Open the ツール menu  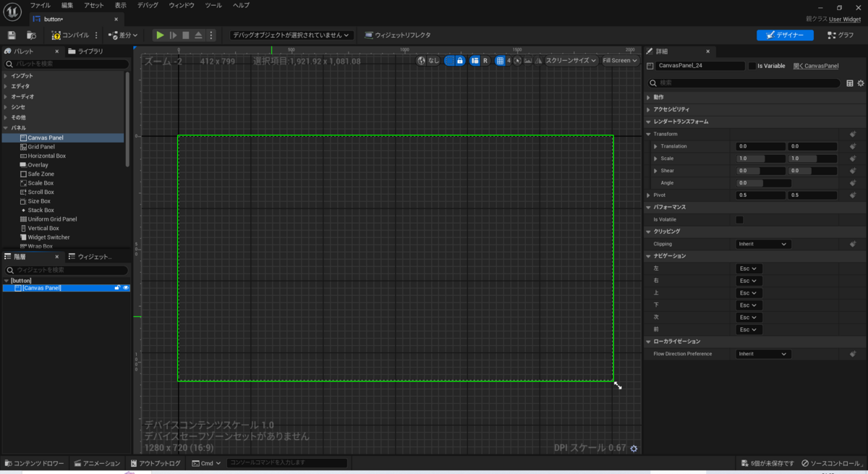click(x=213, y=5)
